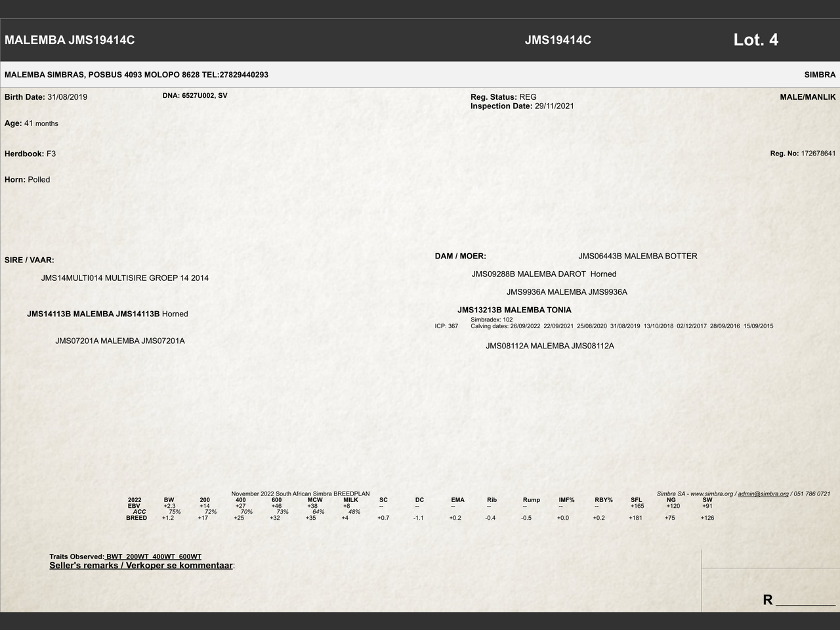Click the Simbra SA www.simbra.org contact text
Viewport: 840px width, 630px height.
[744, 493]
